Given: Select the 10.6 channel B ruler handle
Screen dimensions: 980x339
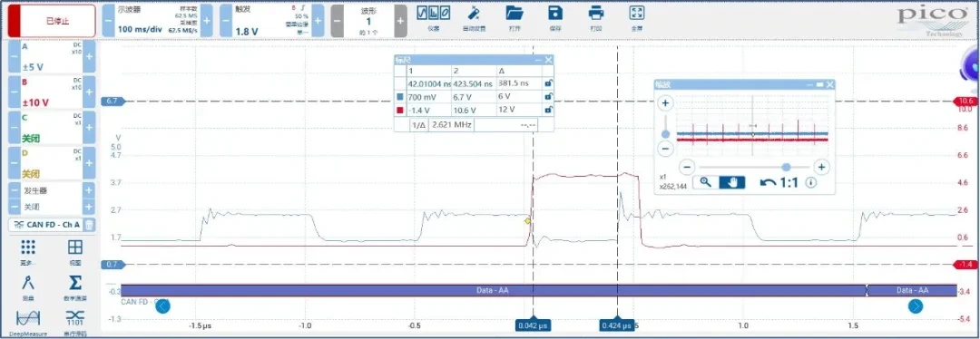Looking at the screenshot, I should [965, 101].
